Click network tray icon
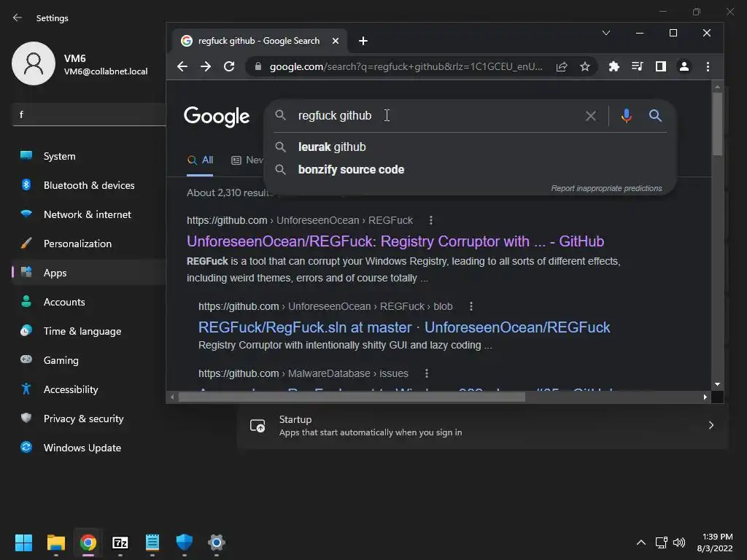The height and width of the screenshot is (560, 747). [661, 542]
